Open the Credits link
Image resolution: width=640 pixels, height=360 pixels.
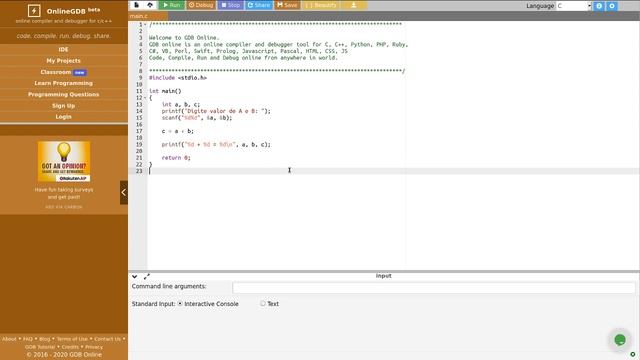click(x=70, y=347)
